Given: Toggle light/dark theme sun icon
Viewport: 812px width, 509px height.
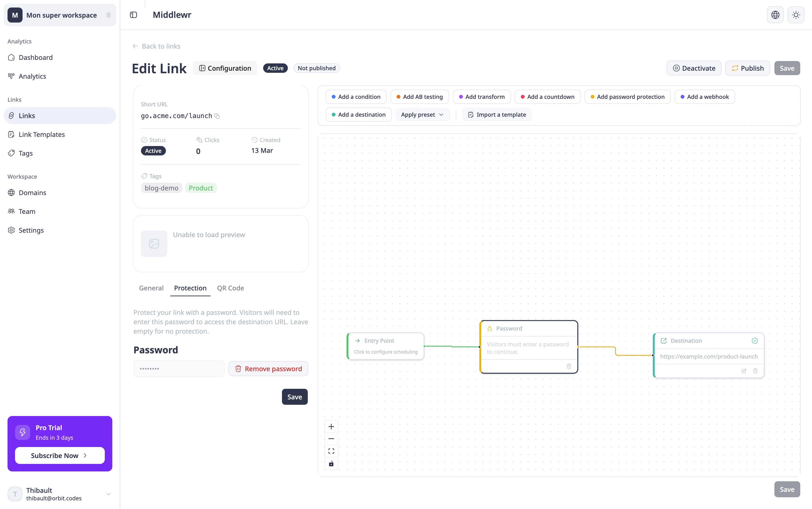Looking at the screenshot, I should point(796,15).
